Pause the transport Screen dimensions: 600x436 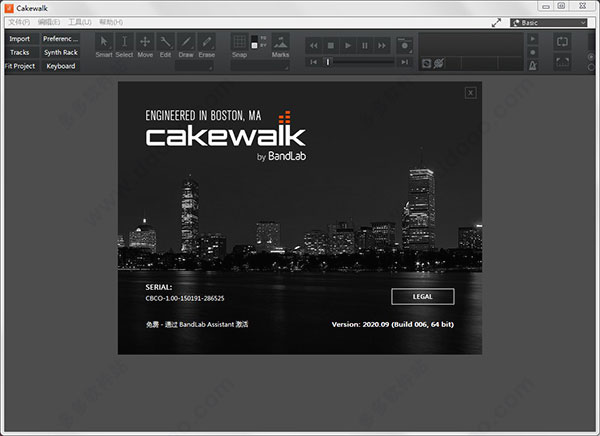pyautogui.click(x=365, y=46)
